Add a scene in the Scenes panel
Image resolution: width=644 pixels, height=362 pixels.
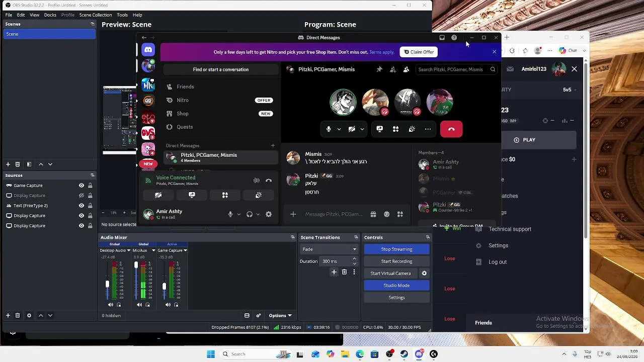(x=8, y=164)
